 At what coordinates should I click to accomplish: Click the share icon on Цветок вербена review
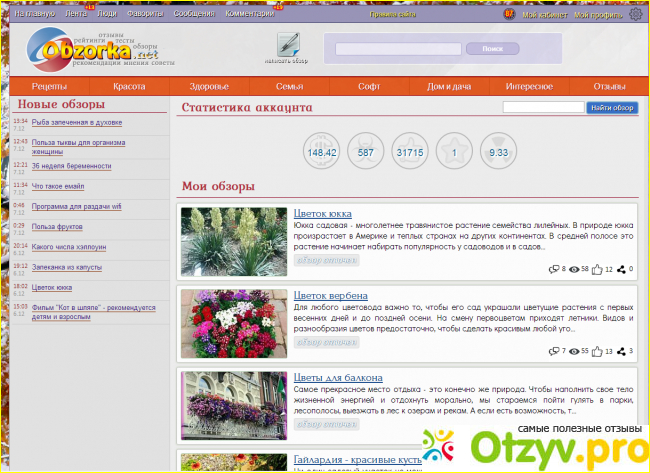(x=622, y=351)
